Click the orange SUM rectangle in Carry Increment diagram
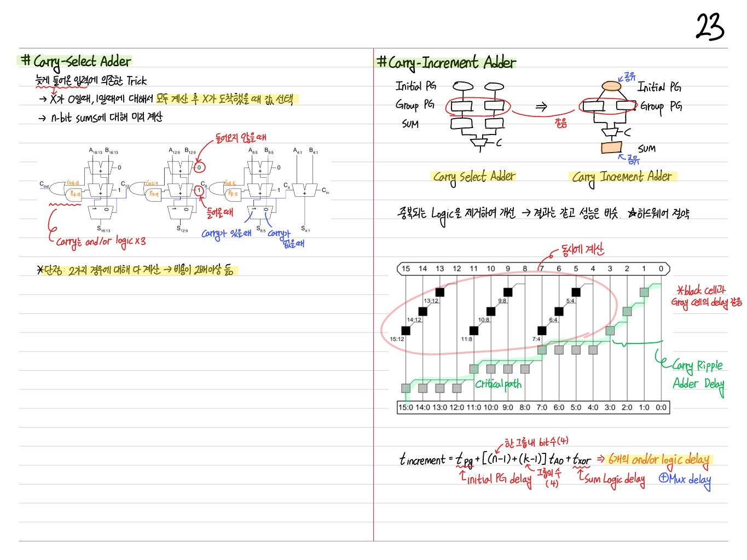 coord(612,147)
